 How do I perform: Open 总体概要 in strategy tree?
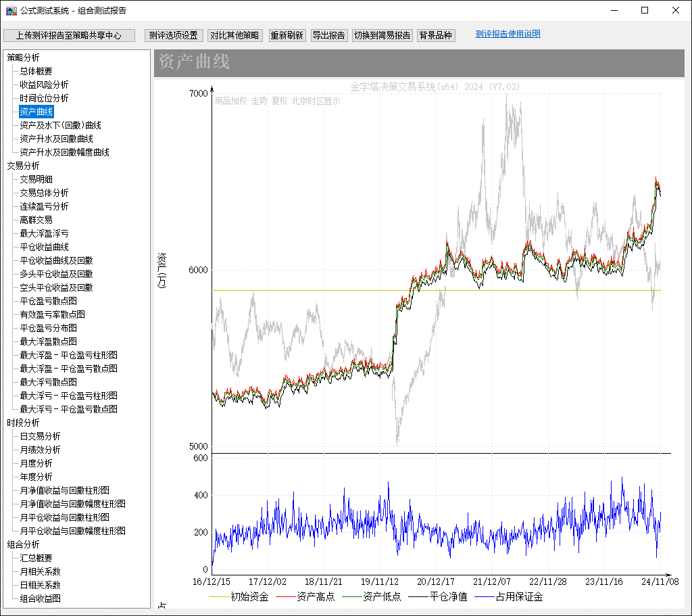36,71
